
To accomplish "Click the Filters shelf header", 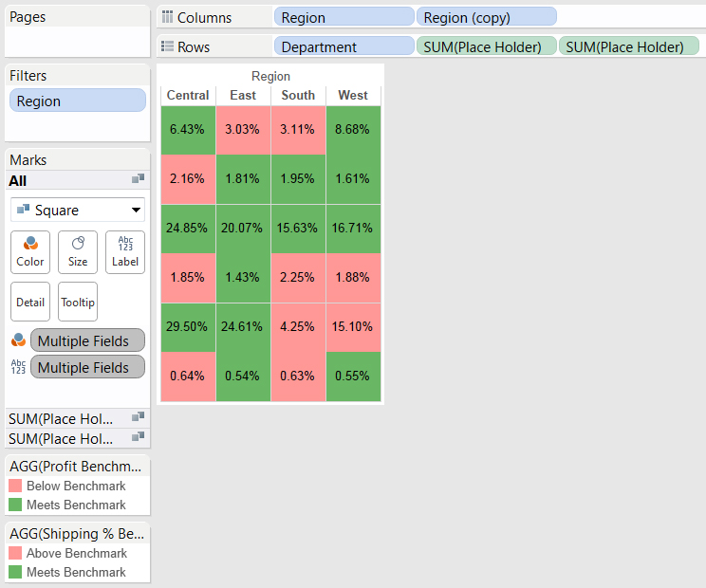I will (x=78, y=76).
